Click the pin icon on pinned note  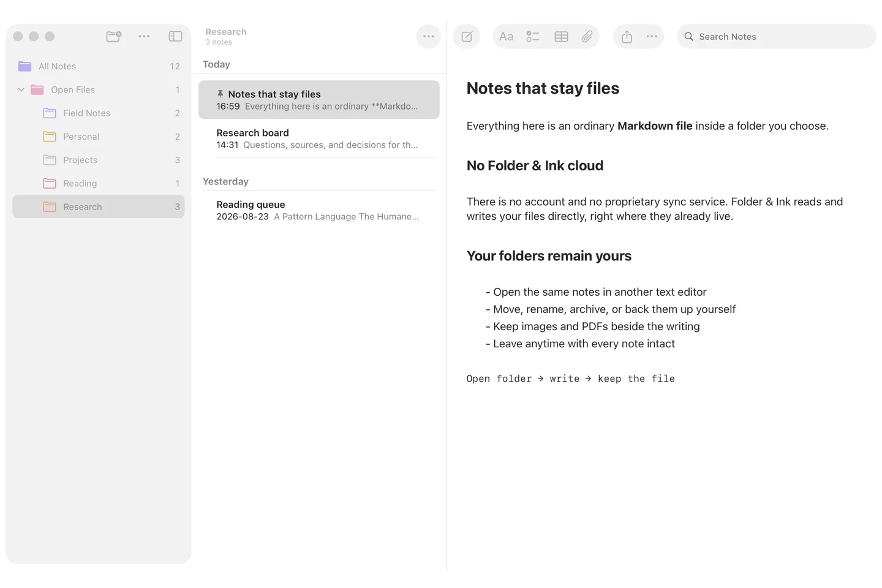220,94
